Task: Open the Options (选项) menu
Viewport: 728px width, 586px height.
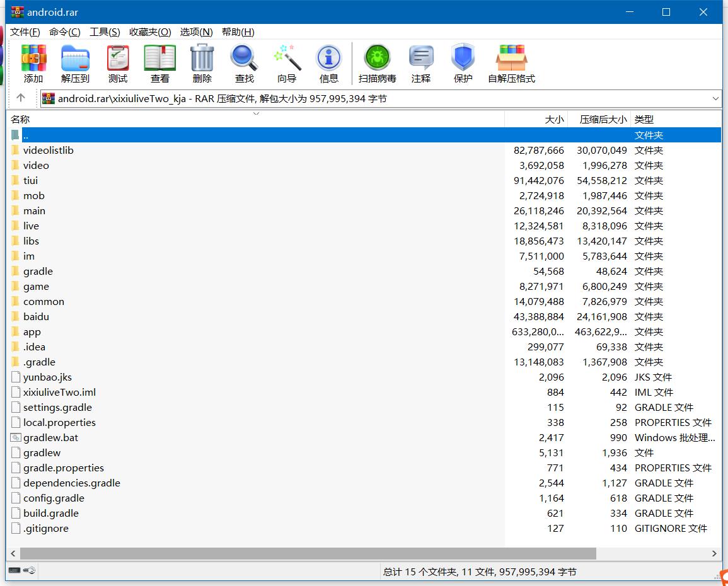Action: click(x=197, y=32)
